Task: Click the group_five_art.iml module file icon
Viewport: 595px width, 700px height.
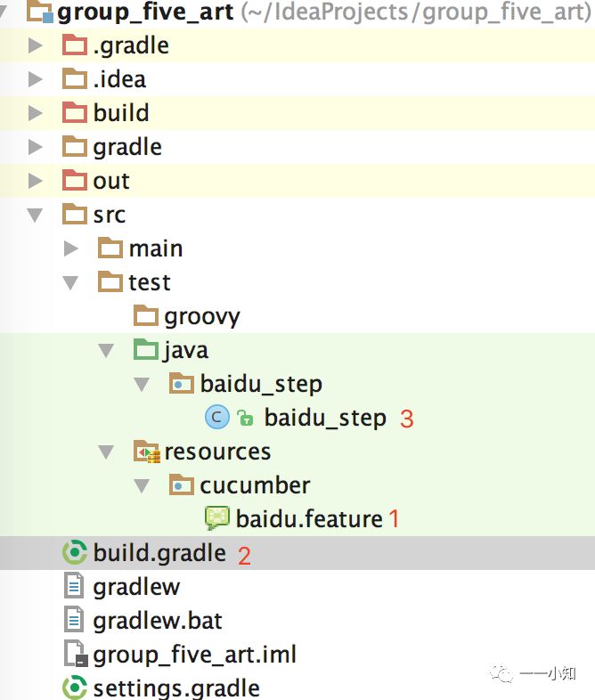Action: tap(74, 655)
